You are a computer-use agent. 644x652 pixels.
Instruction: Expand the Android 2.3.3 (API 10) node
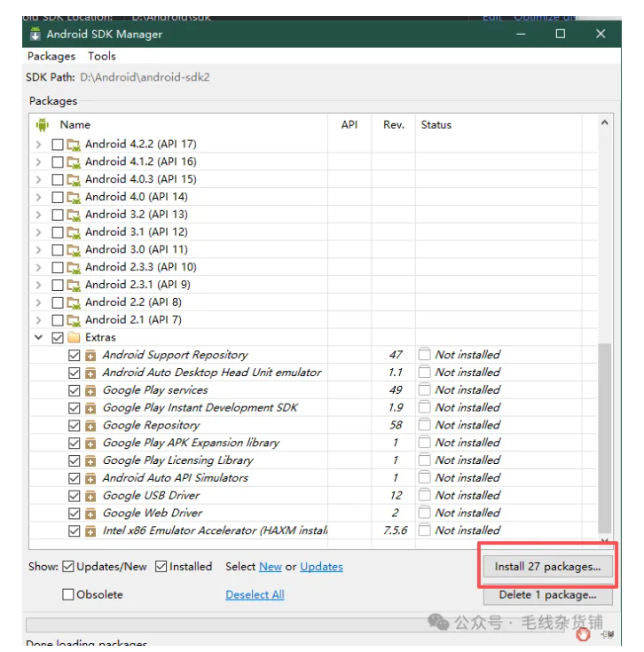pyautogui.click(x=39, y=267)
